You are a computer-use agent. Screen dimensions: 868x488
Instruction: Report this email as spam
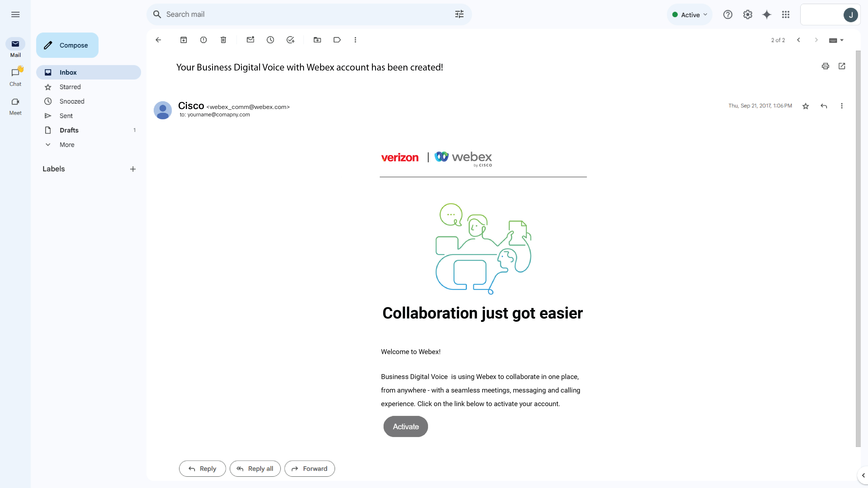(x=203, y=40)
